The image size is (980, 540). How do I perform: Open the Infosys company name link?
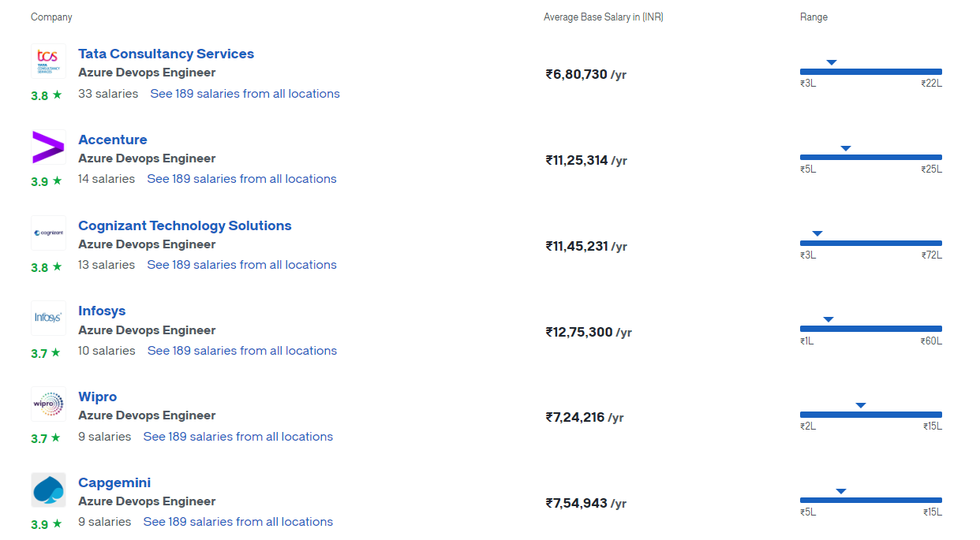(102, 311)
